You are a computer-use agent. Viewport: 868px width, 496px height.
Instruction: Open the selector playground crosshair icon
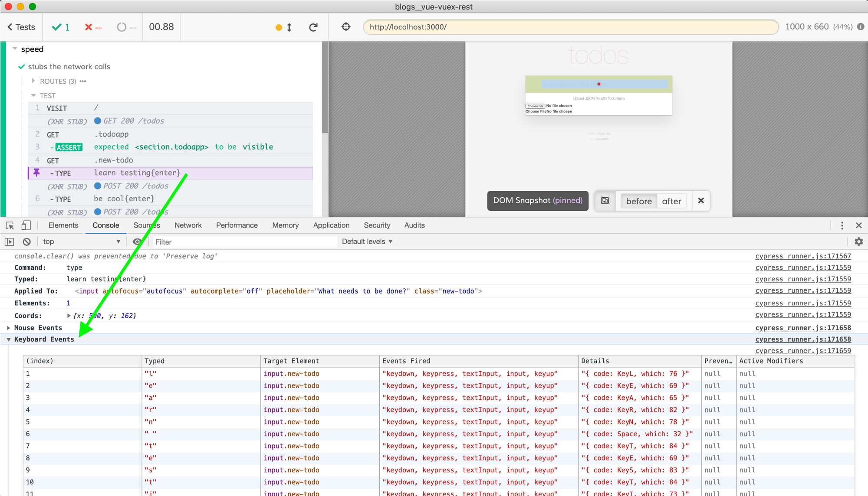click(x=346, y=27)
